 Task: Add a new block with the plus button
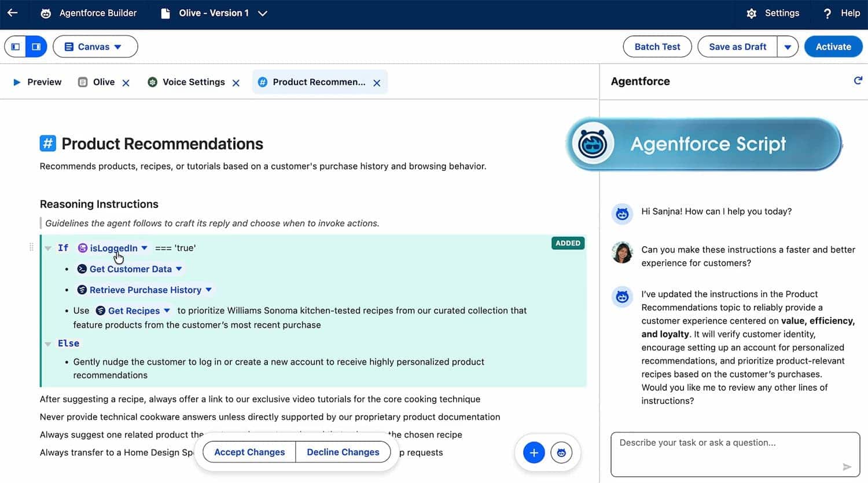pyautogui.click(x=534, y=452)
